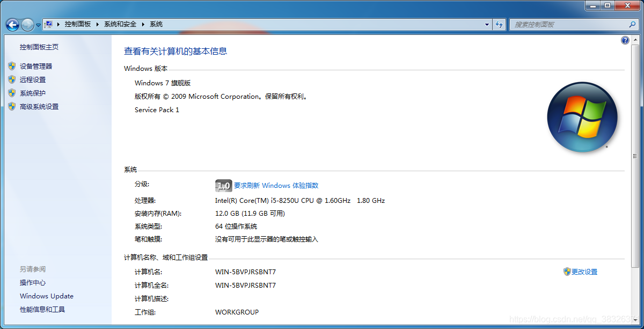The height and width of the screenshot is (329, 644).
Task: Expand the arrow after 控制面板 breadcrumb
Action: (97, 24)
